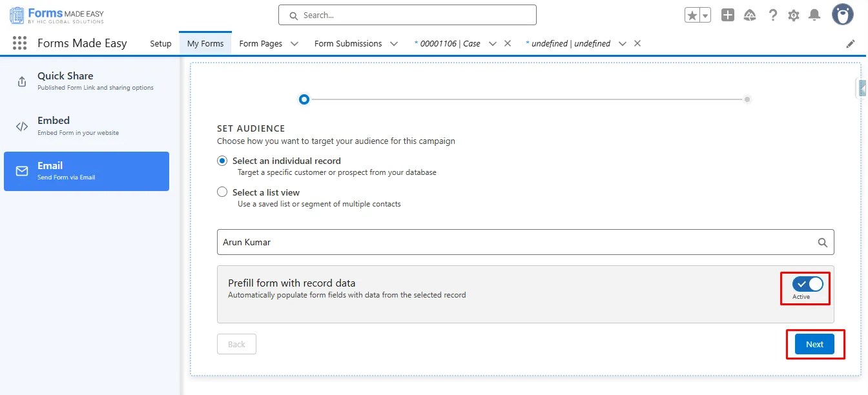Click the pencil edit navigation icon
The image size is (868, 395).
coord(851,44)
